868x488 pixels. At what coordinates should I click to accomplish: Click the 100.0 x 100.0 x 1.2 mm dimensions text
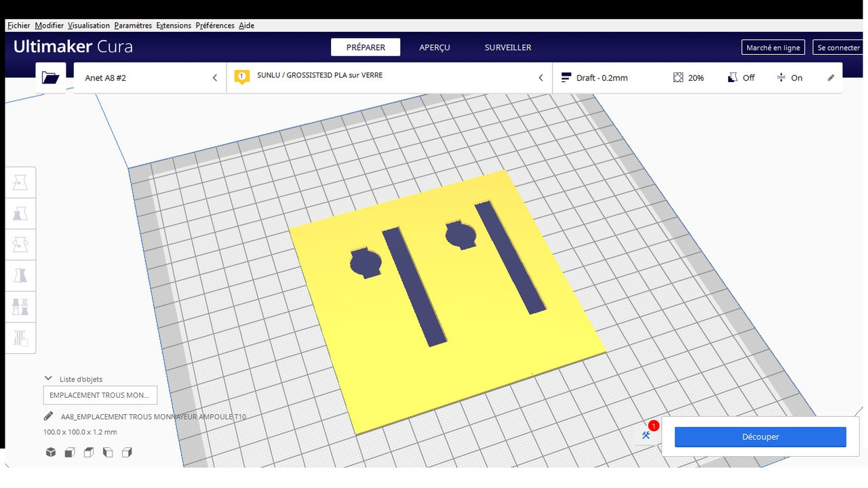tap(80, 432)
